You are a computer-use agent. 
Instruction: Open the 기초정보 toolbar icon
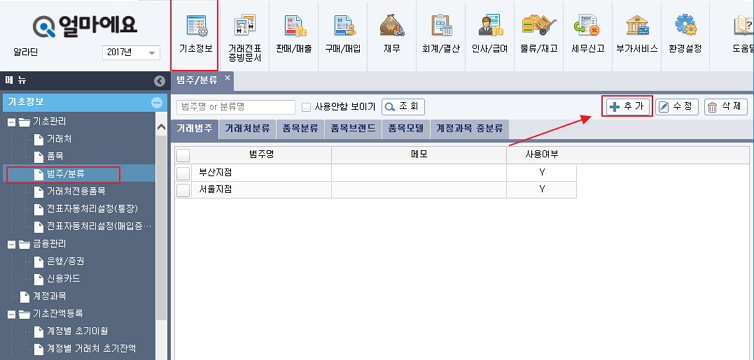[x=195, y=25]
